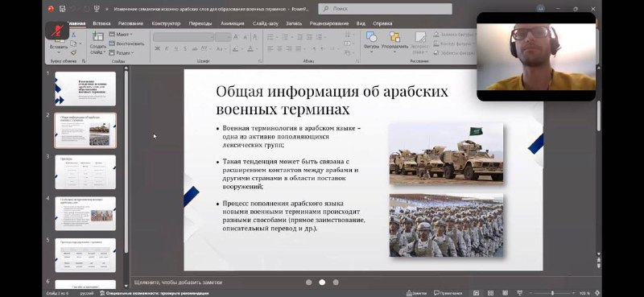Click the numbered list icon
644x297 pixels.
click(286, 37)
